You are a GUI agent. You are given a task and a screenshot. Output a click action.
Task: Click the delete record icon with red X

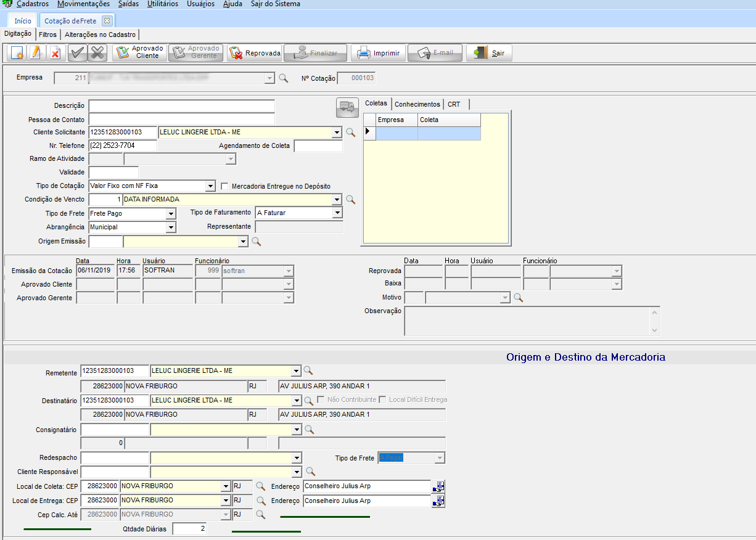[x=55, y=53]
